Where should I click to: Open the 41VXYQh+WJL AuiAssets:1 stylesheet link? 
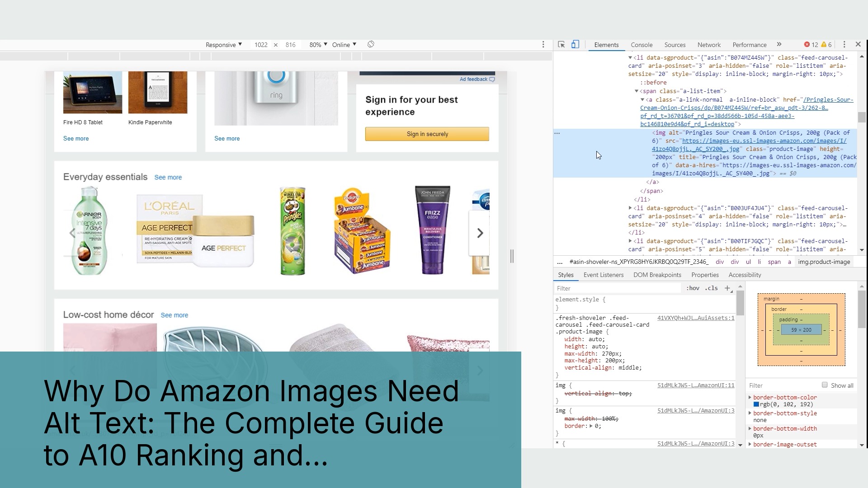tap(696, 318)
